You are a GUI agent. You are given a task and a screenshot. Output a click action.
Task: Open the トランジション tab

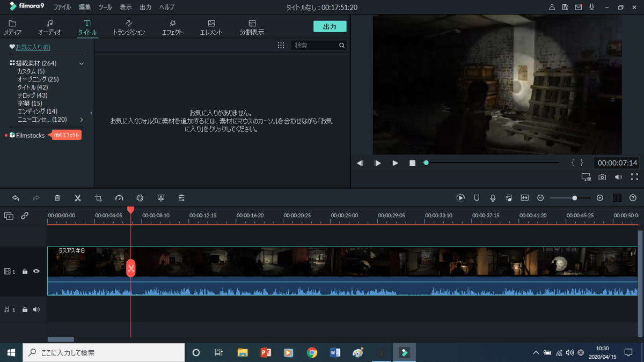[129, 28]
